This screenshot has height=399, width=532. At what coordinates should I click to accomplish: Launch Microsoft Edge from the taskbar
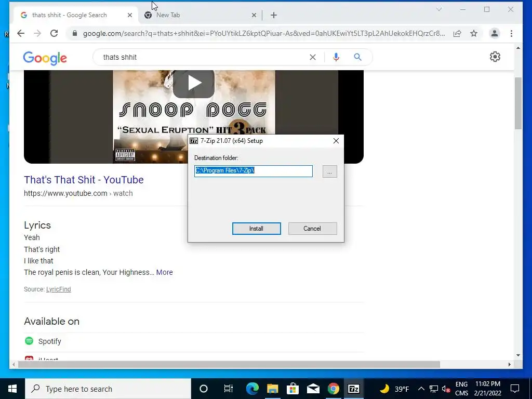(252, 389)
